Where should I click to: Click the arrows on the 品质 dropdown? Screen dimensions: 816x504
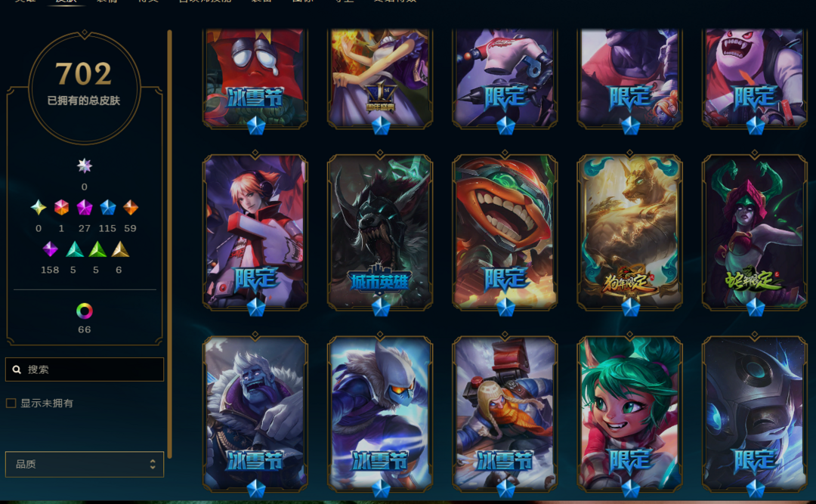coord(153,465)
